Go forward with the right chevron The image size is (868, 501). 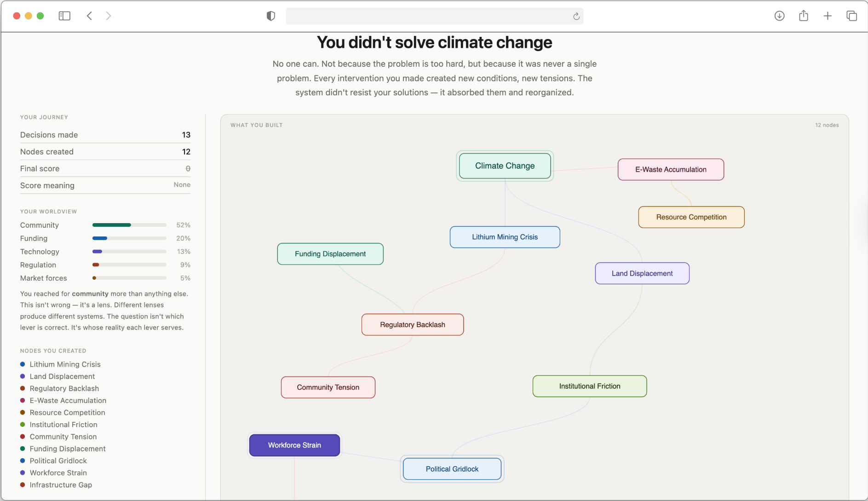coord(109,16)
